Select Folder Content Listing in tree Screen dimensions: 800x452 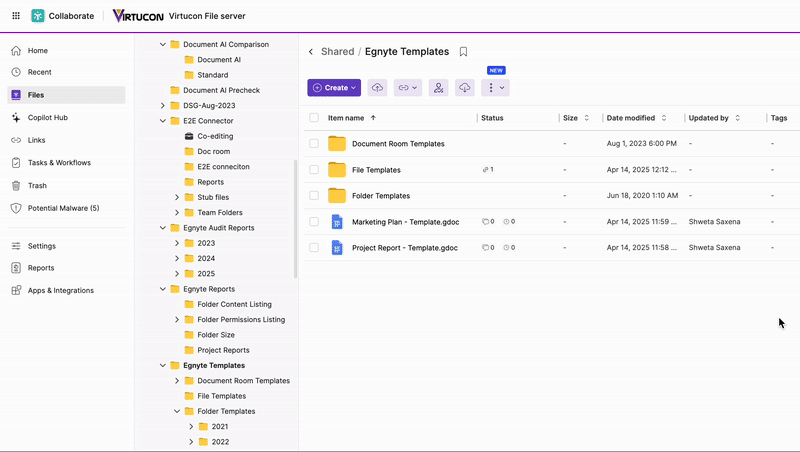[234, 305]
